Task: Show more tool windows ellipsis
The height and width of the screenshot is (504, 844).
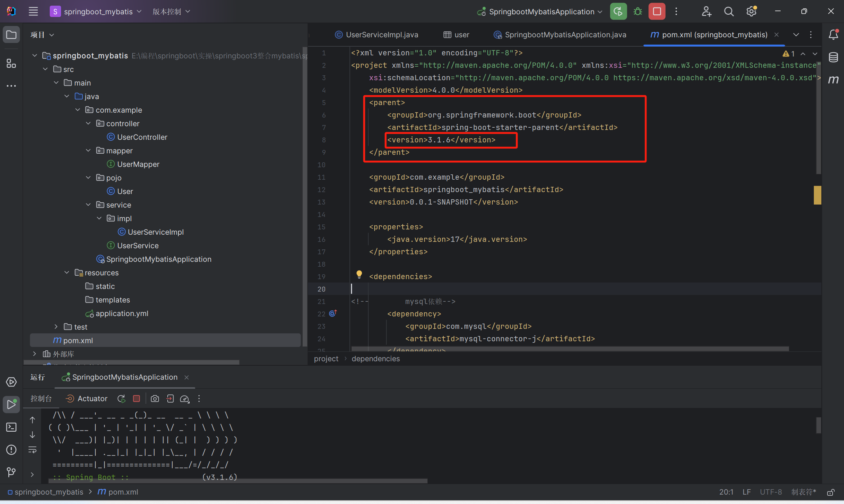Action: [x=11, y=86]
